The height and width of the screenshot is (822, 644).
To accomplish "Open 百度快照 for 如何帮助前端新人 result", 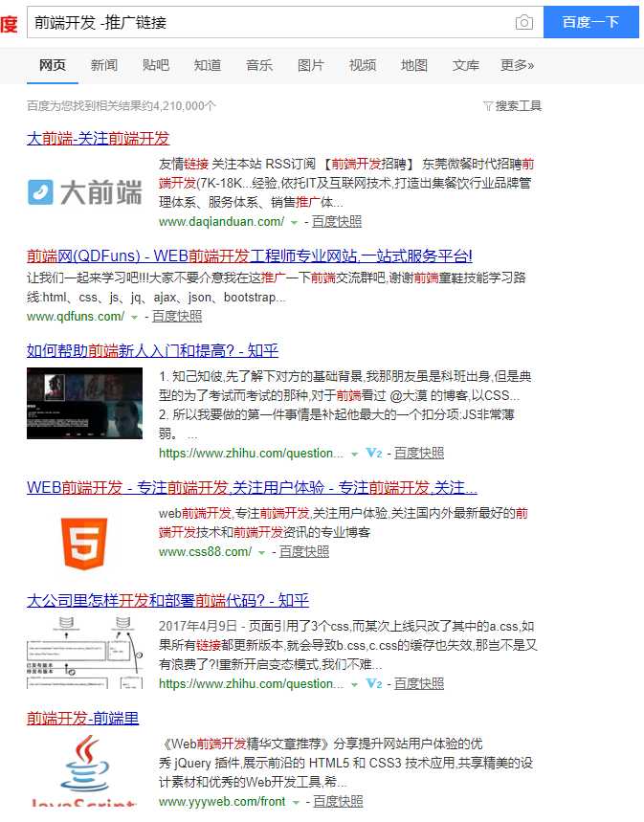I will (x=419, y=453).
